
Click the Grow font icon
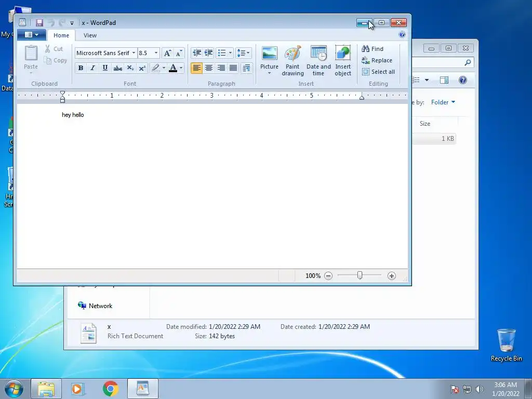[167, 53]
